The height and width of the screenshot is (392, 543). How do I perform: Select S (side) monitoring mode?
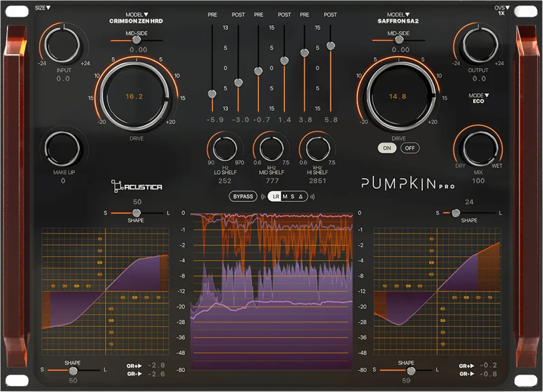pos(292,196)
